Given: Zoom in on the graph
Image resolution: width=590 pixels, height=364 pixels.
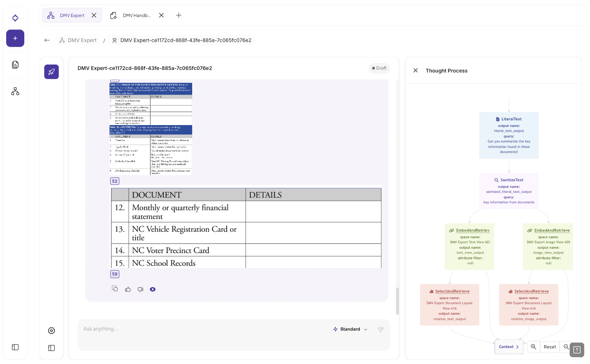Looking at the screenshot, I should click(x=533, y=347).
